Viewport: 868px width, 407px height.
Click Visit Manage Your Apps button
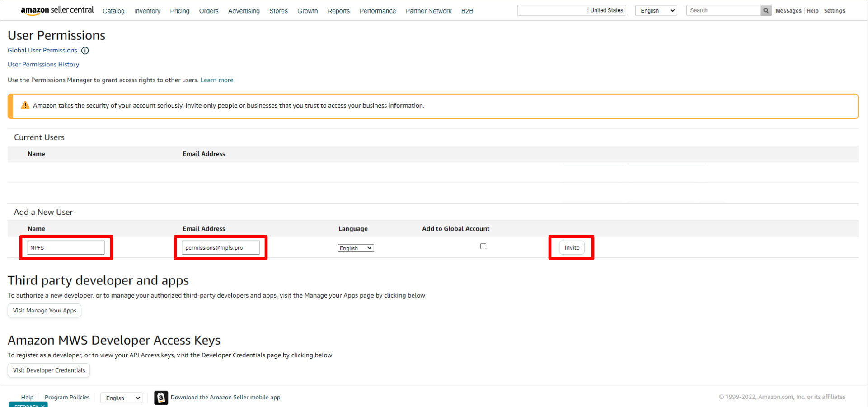point(44,311)
